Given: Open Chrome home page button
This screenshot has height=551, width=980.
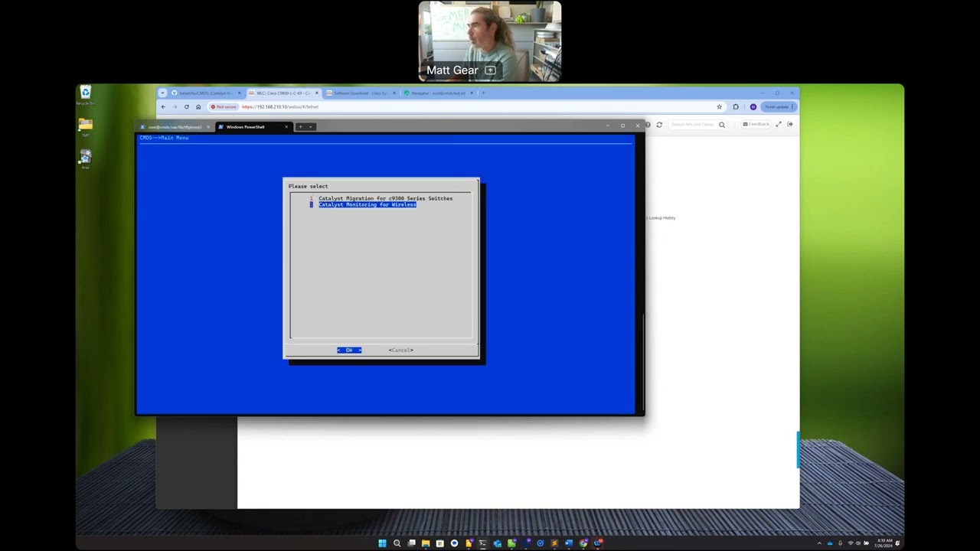Looking at the screenshot, I should click(x=198, y=107).
